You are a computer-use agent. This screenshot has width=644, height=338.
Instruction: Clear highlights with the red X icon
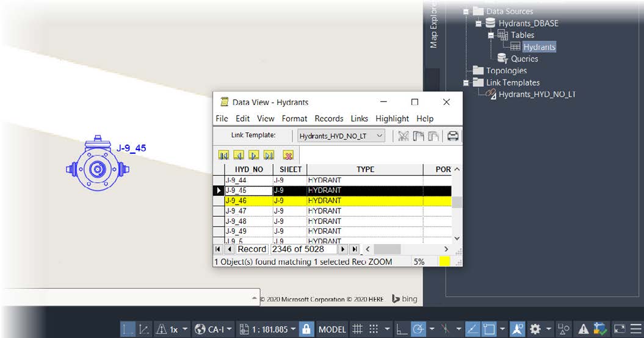tap(288, 155)
